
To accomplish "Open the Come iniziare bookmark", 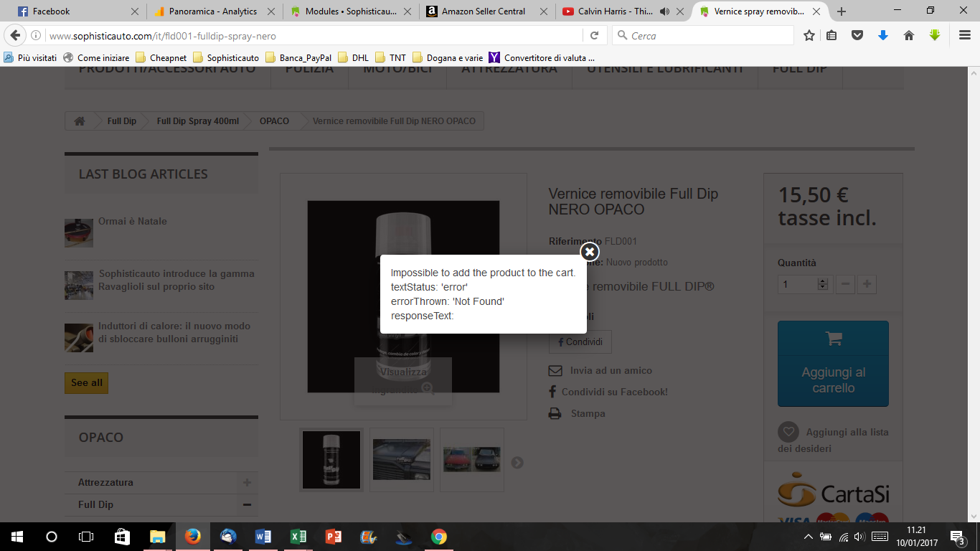I will [x=97, y=57].
